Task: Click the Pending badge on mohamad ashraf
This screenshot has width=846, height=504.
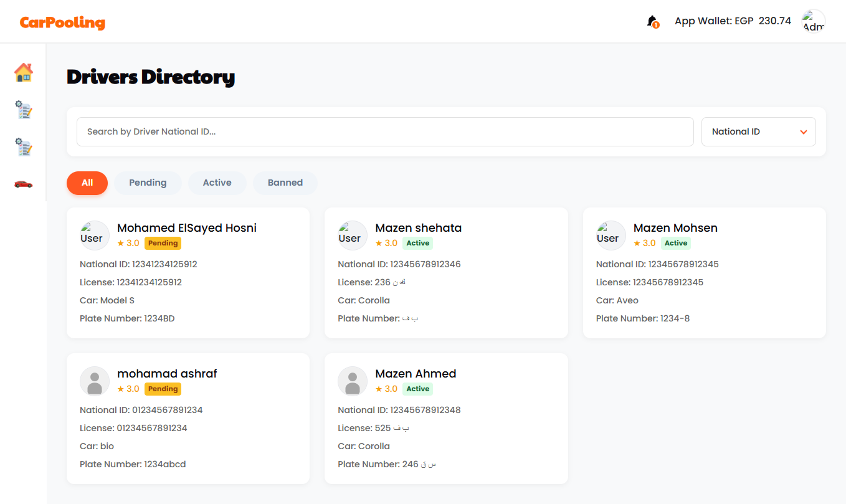Action: point(163,389)
